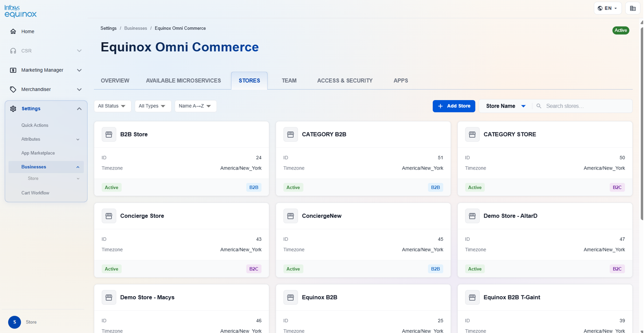Viewport: 644px width, 333px height.
Task: Click the Concierge Store storefront icon
Action: (x=109, y=216)
